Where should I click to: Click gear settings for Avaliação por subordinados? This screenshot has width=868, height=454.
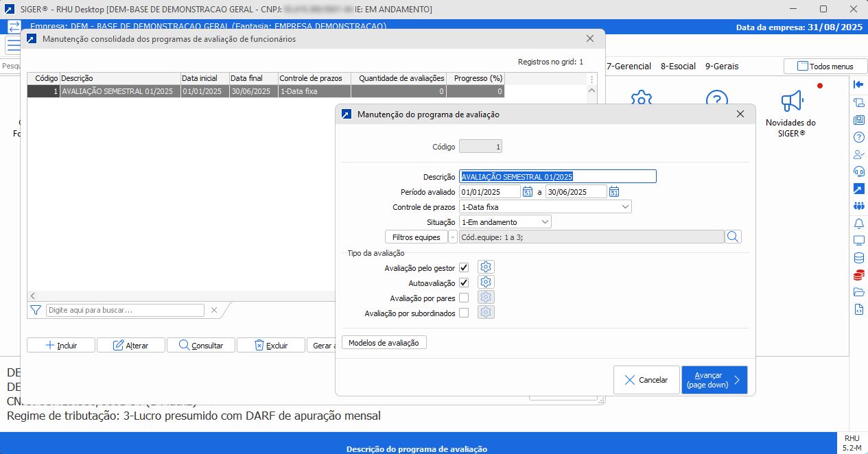point(486,313)
